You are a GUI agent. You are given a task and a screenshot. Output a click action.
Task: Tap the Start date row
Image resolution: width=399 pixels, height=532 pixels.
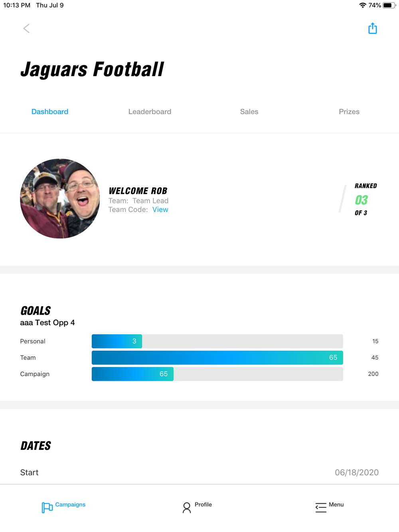coord(199,473)
